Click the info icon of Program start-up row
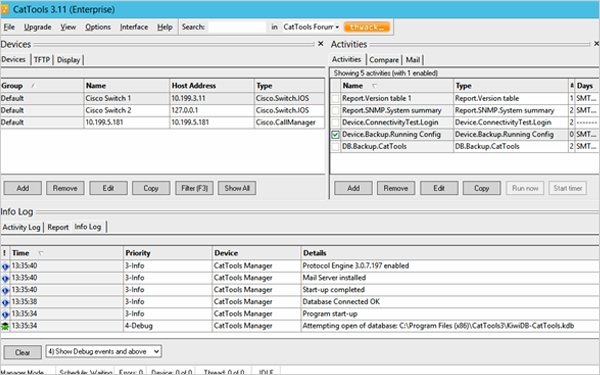Screen dimensions: 600x375 [x=5, y=314]
